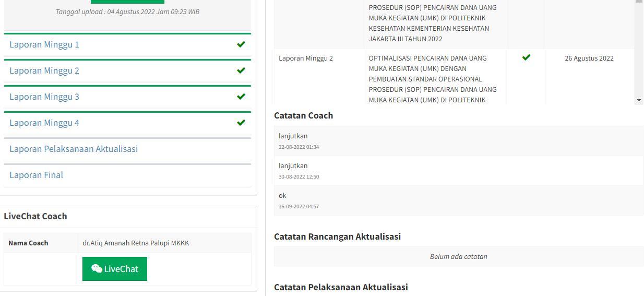This screenshot has height=296, width=644.
Task: Click the green checkmark beside Laporan Minggu 1
Action: (241, 44)
